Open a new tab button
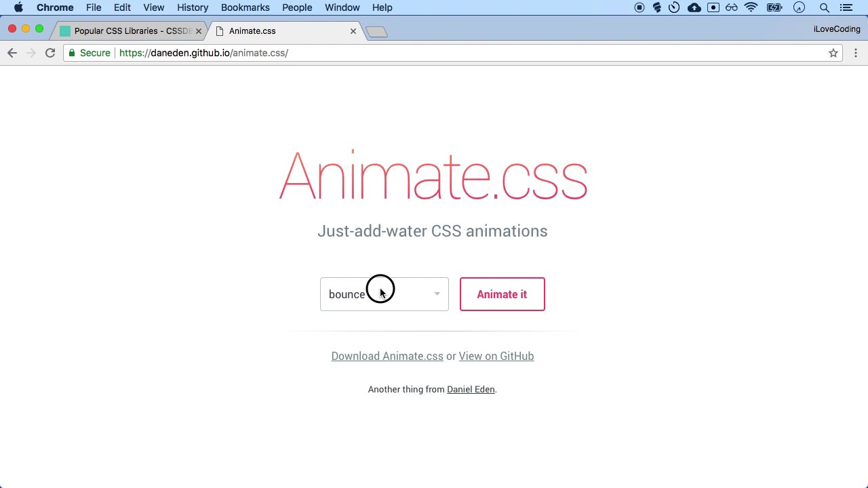Viewport: 868px width, 488px height. [x=376, y=32]
